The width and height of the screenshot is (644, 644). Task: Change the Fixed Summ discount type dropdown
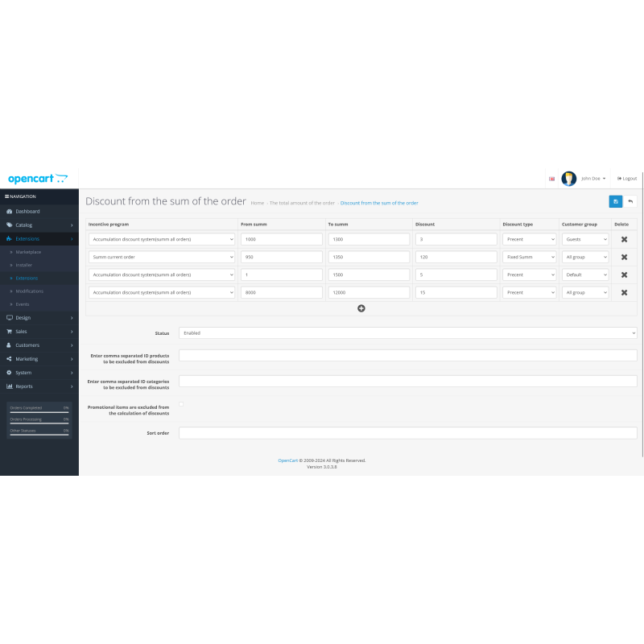[529, 257]
